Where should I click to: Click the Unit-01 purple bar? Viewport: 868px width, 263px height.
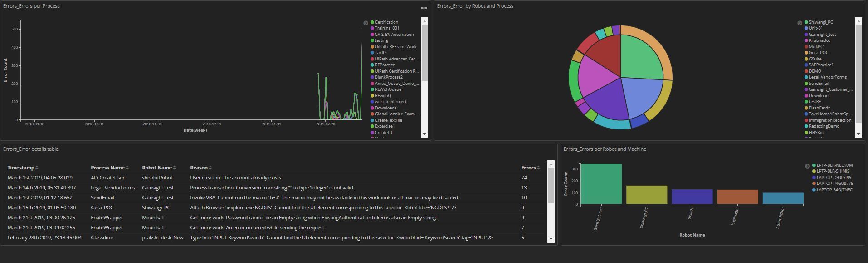tap(692, 197)
